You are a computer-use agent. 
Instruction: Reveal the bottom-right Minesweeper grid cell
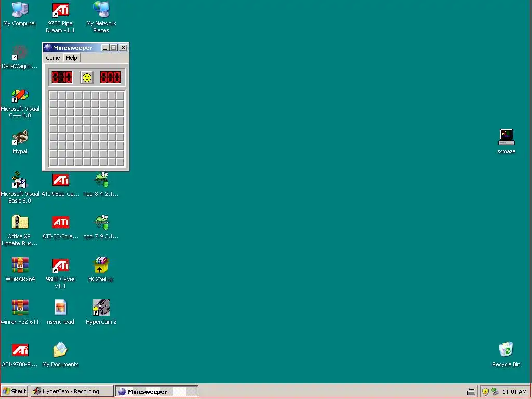120,162
